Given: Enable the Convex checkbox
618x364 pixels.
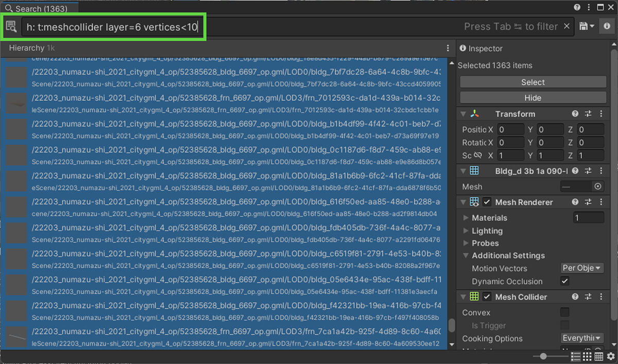Looking at the screenshot, I should click(x=565, y=313).
